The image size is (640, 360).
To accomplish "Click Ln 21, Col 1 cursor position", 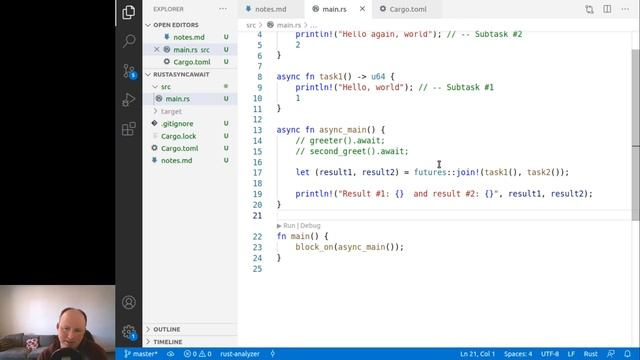I will (478, 354).
